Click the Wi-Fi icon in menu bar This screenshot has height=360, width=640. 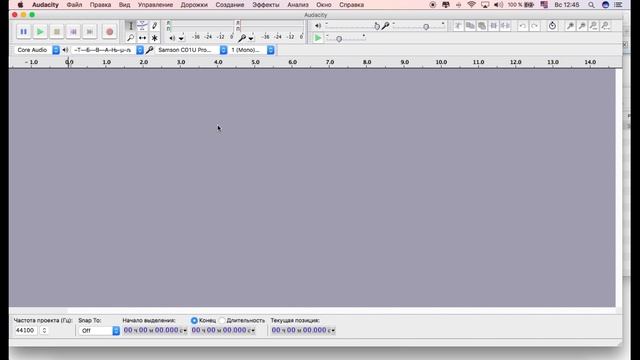click(x=471, y=5)
